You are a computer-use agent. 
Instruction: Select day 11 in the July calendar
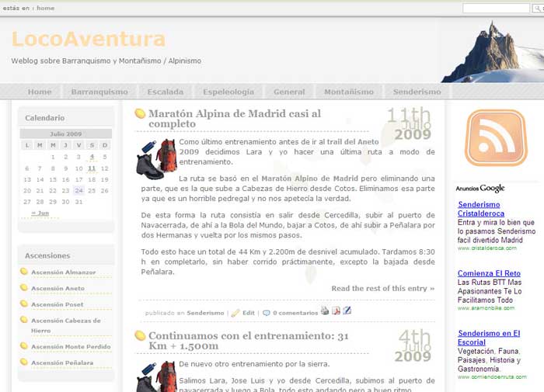[92, 168]
